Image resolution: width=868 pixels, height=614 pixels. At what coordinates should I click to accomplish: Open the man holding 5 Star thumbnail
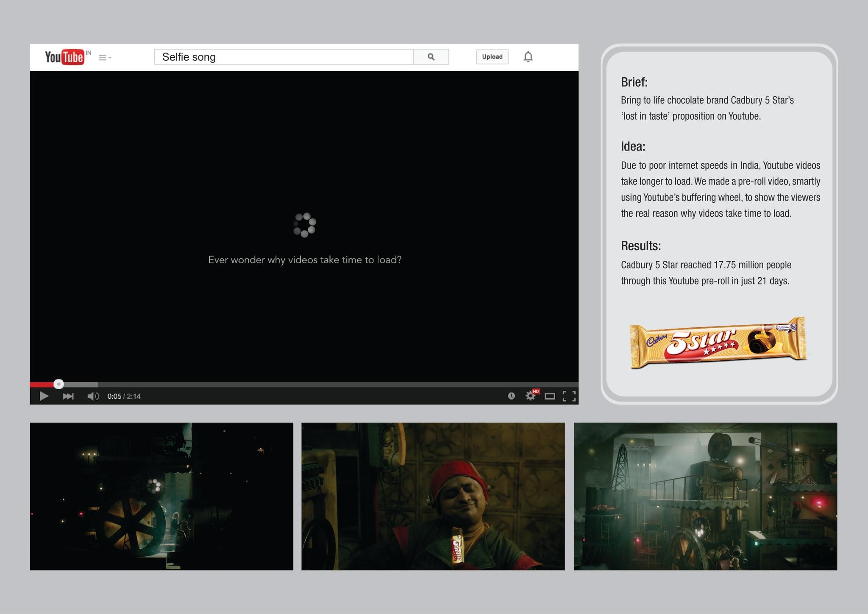click(433, 496)
